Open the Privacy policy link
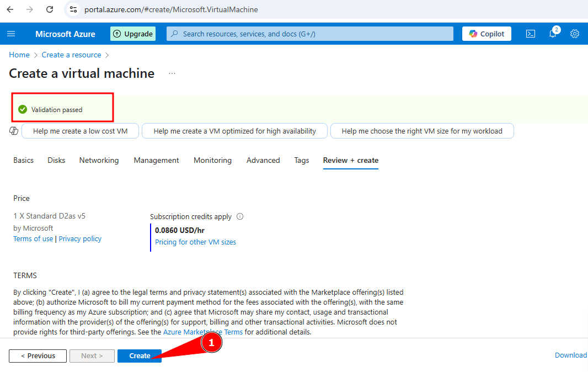 tap(80, 239)
